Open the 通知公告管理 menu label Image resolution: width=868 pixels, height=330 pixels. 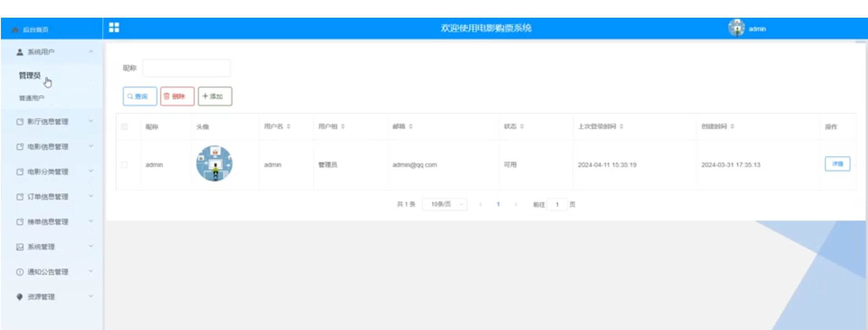48,272
